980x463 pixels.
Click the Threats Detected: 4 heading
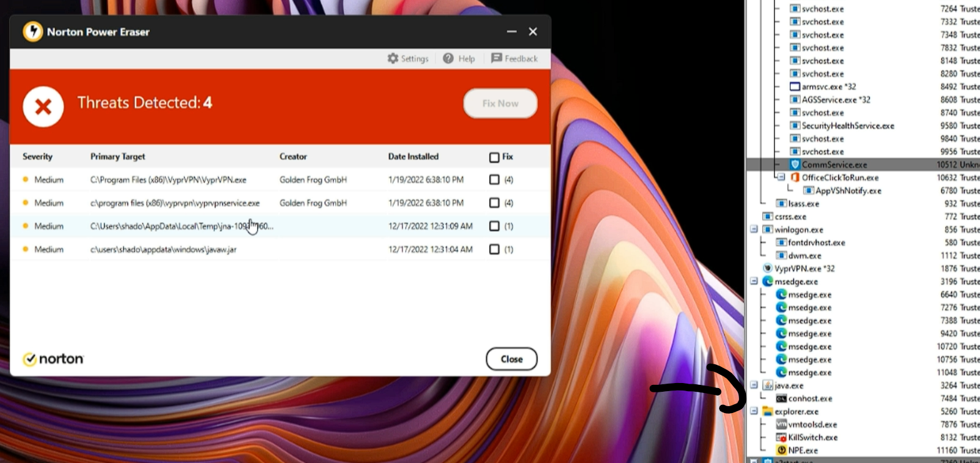(145, 103)
